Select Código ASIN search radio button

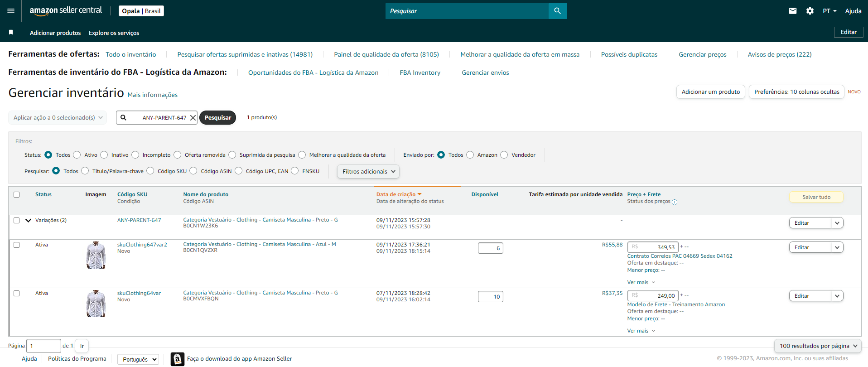pos(193,171)
